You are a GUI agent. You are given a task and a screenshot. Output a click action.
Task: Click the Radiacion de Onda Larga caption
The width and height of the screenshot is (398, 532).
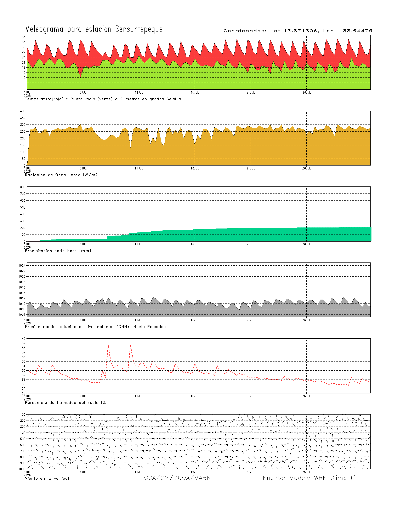pyautogui.click(x=62, y=175)
